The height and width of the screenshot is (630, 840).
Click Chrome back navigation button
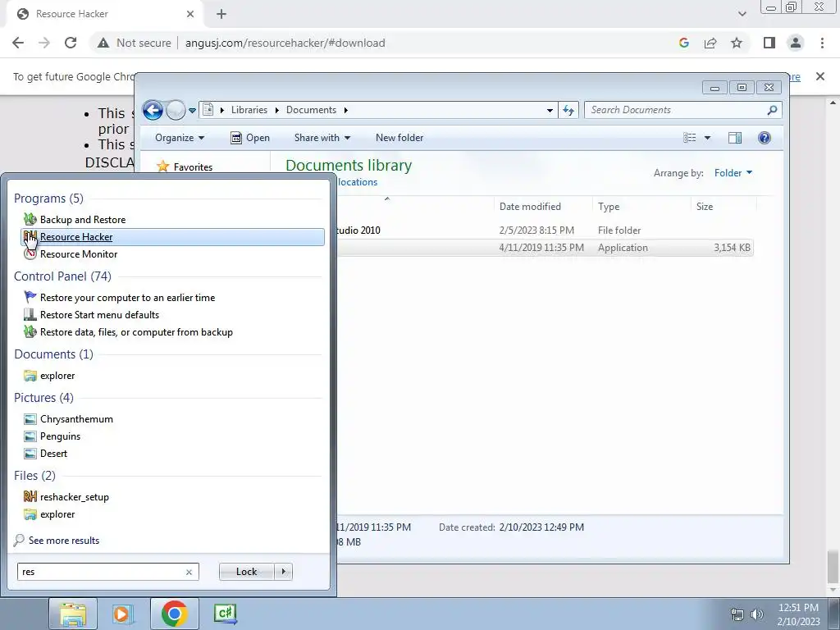tap(18, 43)
